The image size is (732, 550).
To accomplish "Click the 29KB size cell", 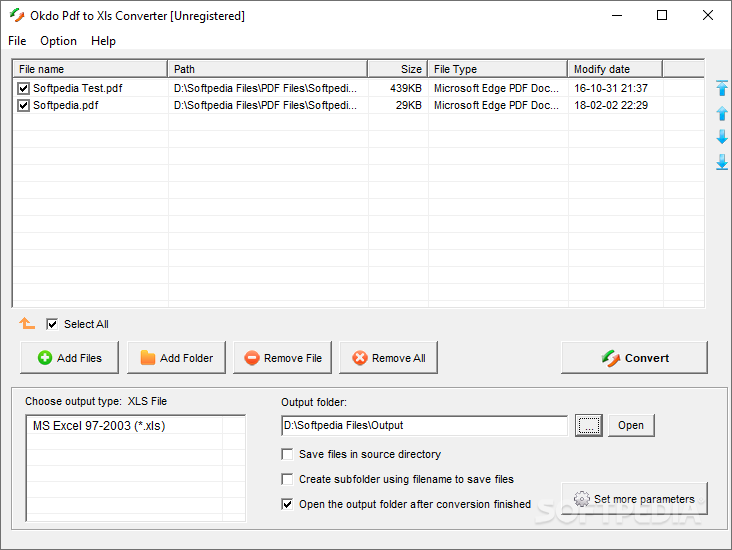I will (x=408, y=106).
